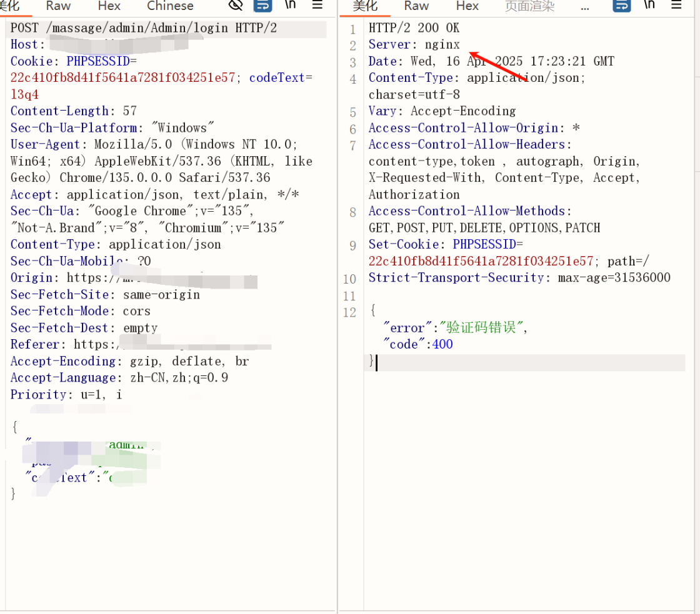
Task: Click line number 12 in response gutter
Action: [349, 312]
